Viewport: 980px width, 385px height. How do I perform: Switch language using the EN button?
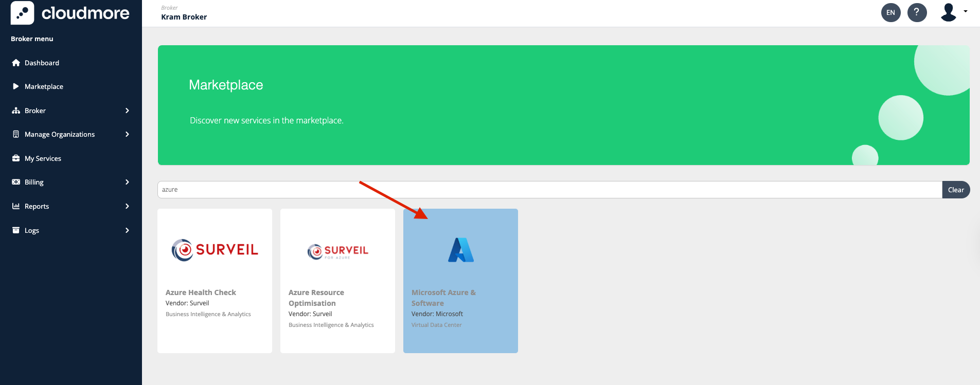click(x=890, y=12)
